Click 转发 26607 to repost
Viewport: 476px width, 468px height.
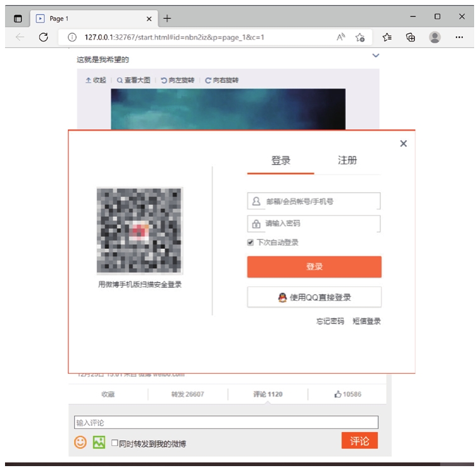click(187, 395)
